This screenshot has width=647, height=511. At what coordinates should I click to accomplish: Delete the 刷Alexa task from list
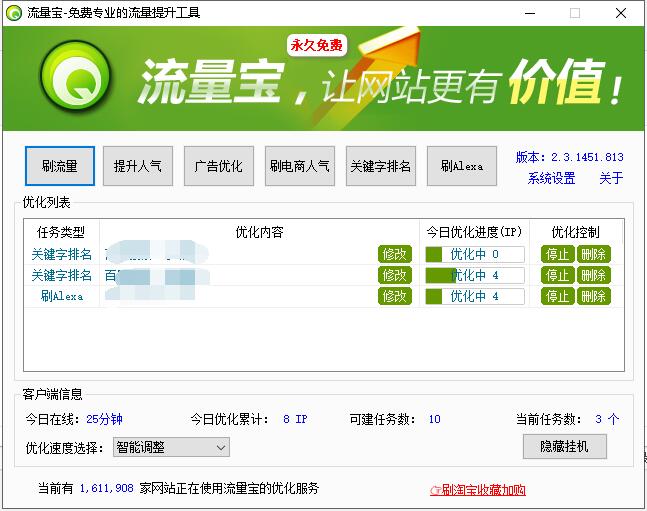tap(594, 296)
